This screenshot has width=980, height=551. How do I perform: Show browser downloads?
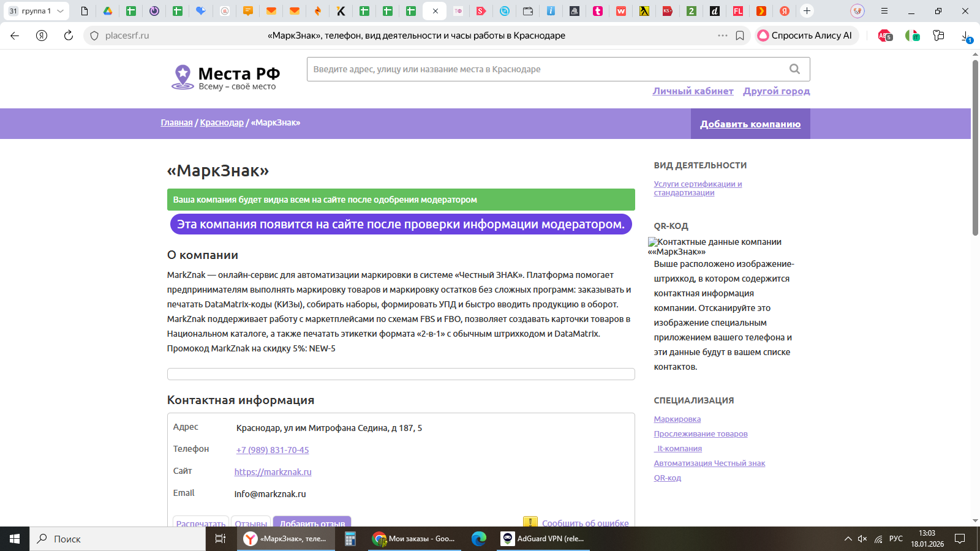click(x=966, y=36)
